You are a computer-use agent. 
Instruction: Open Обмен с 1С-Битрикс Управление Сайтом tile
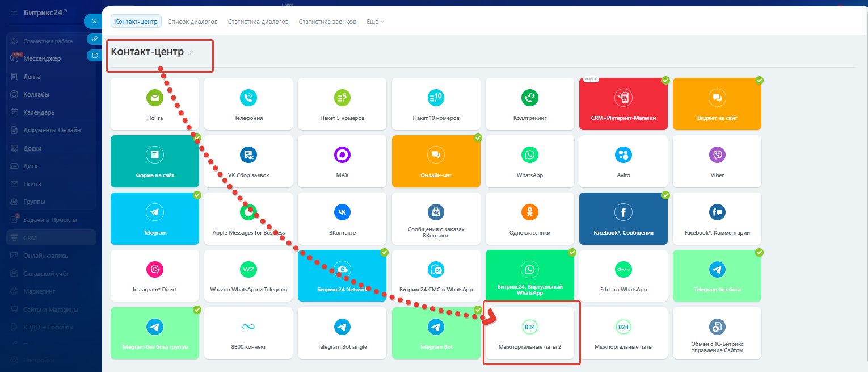[717, 333]
